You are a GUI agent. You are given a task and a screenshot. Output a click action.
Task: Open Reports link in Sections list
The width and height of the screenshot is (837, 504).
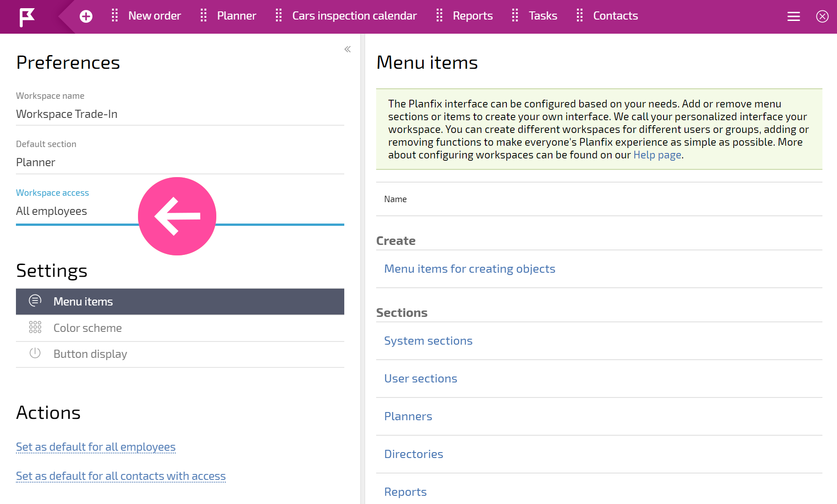pyautogui.click(x=405, y=492)
